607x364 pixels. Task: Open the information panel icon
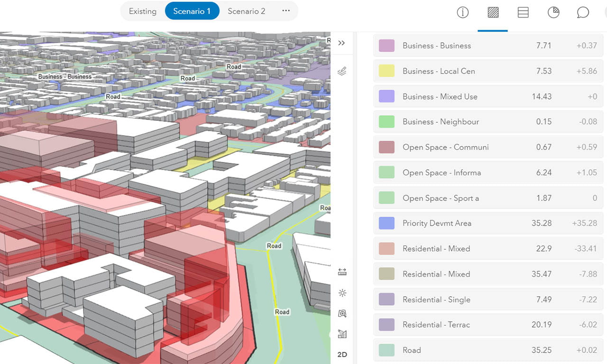(462, 12)
